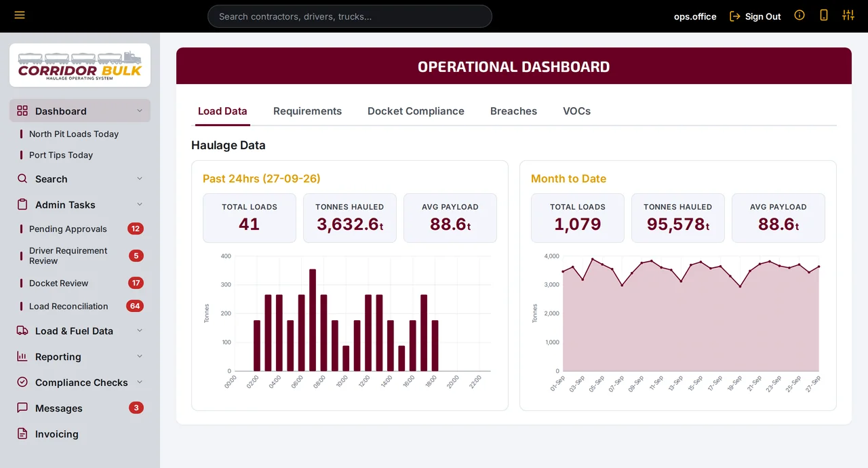
Task: Focus the contractors, drivers, trucks search field
Action: 350,16
